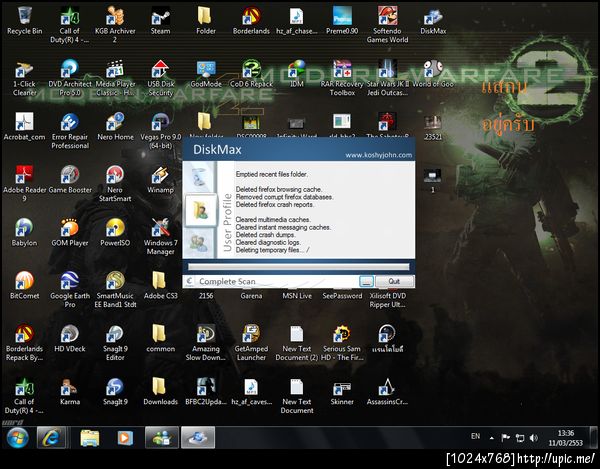600x469 pixels.
Task: Launch USB Disk Security shortcut
Action: pyautogui.click(x=160, y=78)
